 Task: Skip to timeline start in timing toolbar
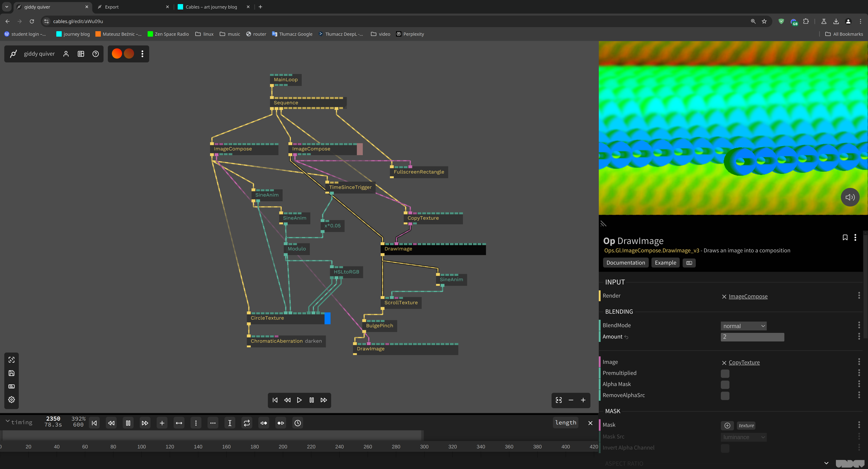[94, 423]
